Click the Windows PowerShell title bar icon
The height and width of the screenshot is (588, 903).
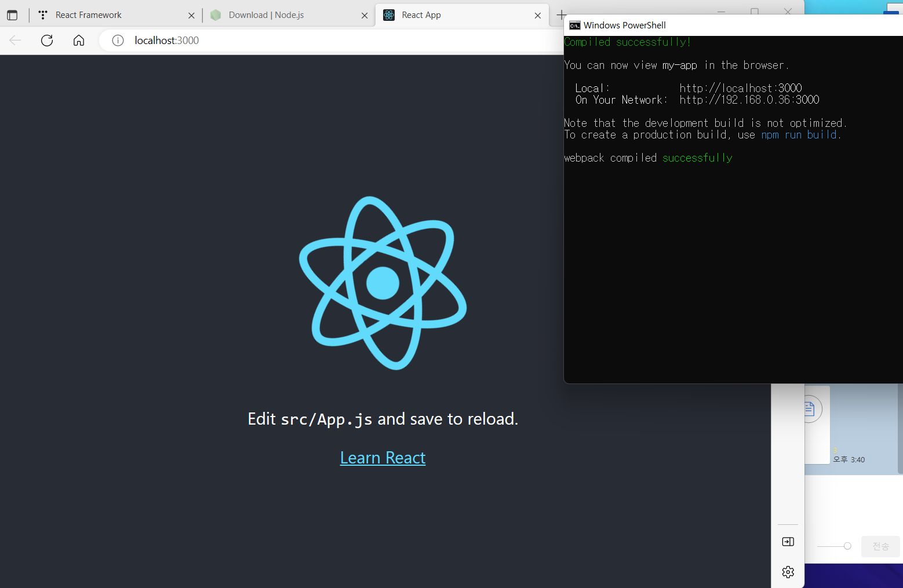[574, 25]
